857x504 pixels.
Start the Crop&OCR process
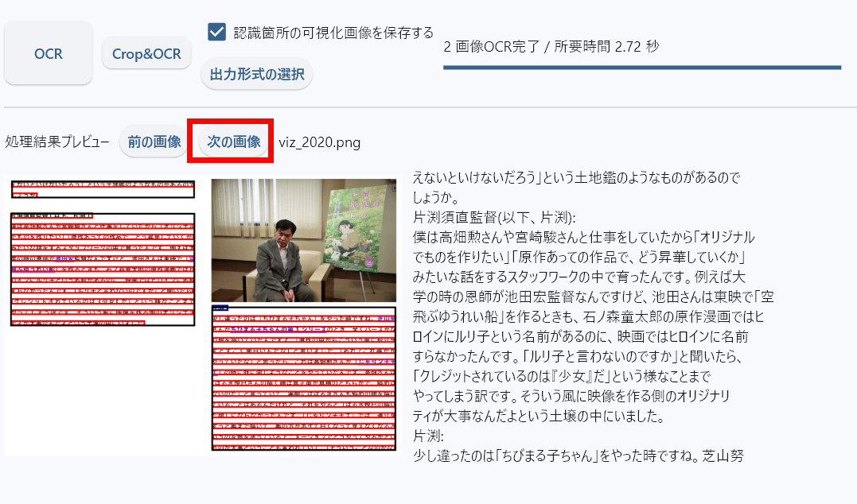click(x=146, y=53)
